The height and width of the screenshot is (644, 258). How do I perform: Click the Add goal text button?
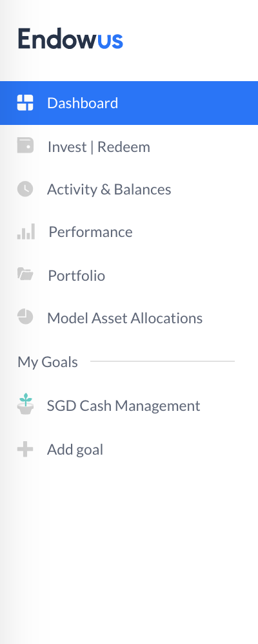[x=75, y=450]
